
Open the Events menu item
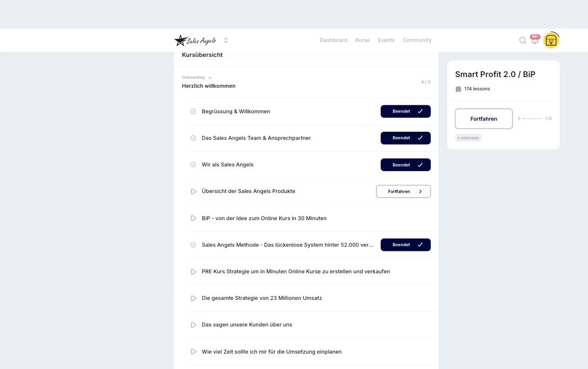tap(386, 40)
